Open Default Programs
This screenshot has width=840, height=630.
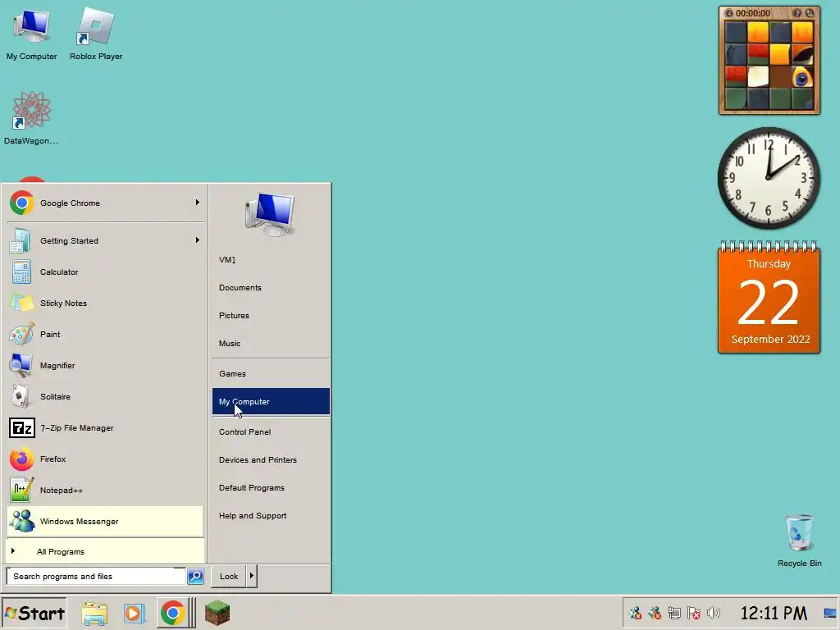[x=271, y=487]
